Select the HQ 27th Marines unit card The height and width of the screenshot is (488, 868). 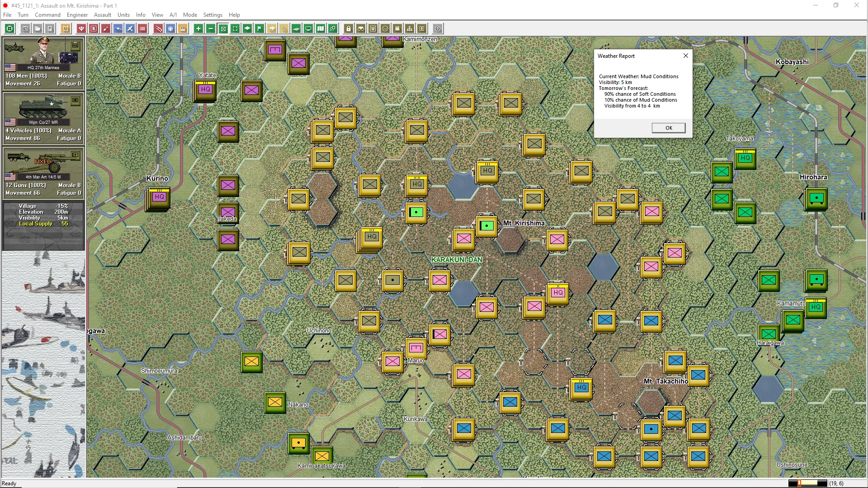pos(43,63)
